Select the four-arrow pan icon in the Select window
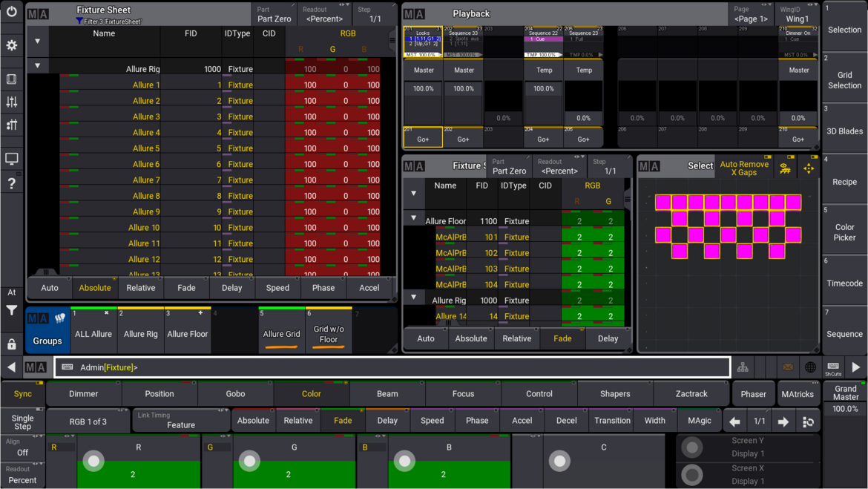Image resolution: width=868 pixels, height=489 pixels. point(809,167)
